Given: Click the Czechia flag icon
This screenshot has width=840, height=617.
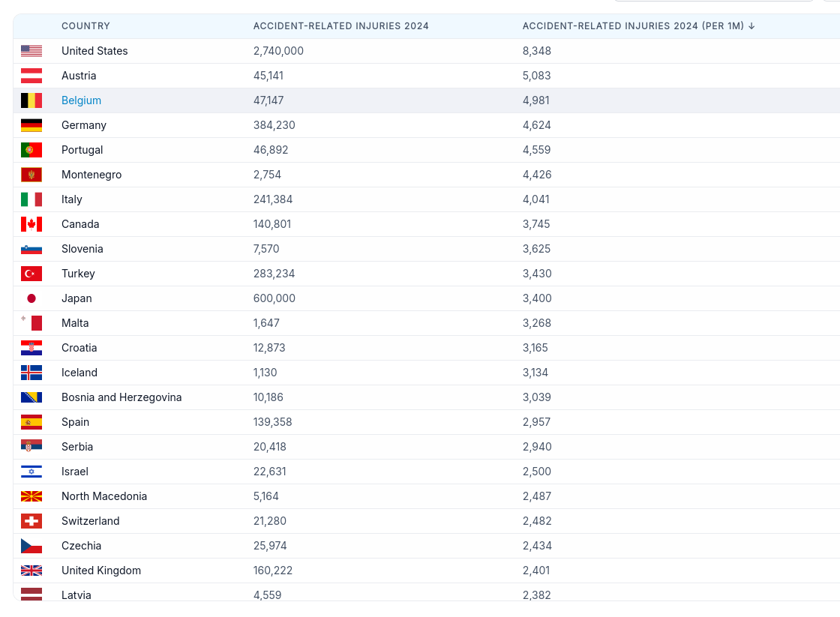Looking at the screenshot, I should click(31, 546).
